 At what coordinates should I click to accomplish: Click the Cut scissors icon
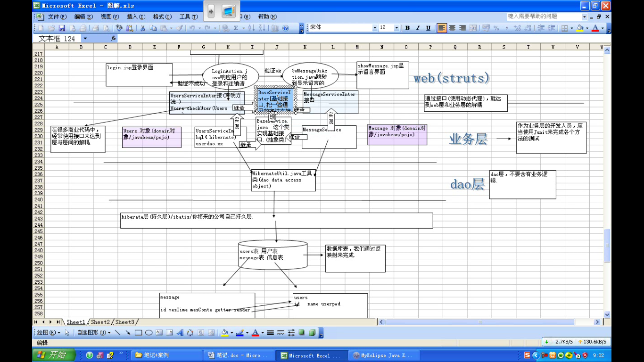click(142, 28)
